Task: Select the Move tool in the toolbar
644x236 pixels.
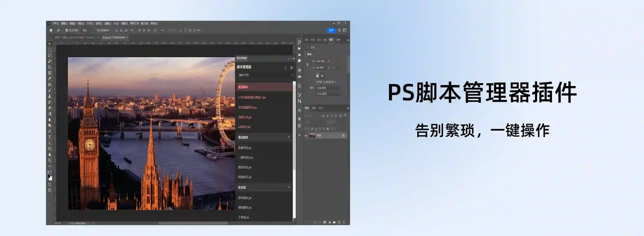Action: (49, 44)
